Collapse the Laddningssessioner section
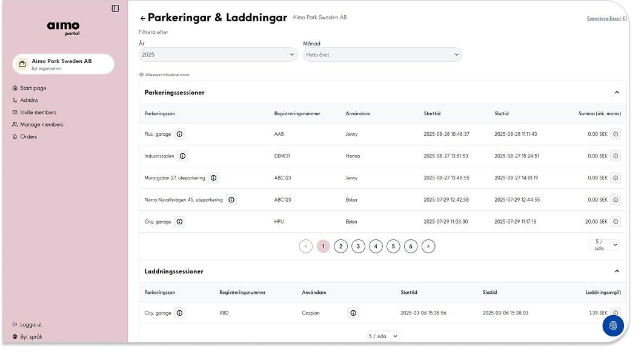Image resolution: width=644 pixels, height=363 pixels. 617,271
